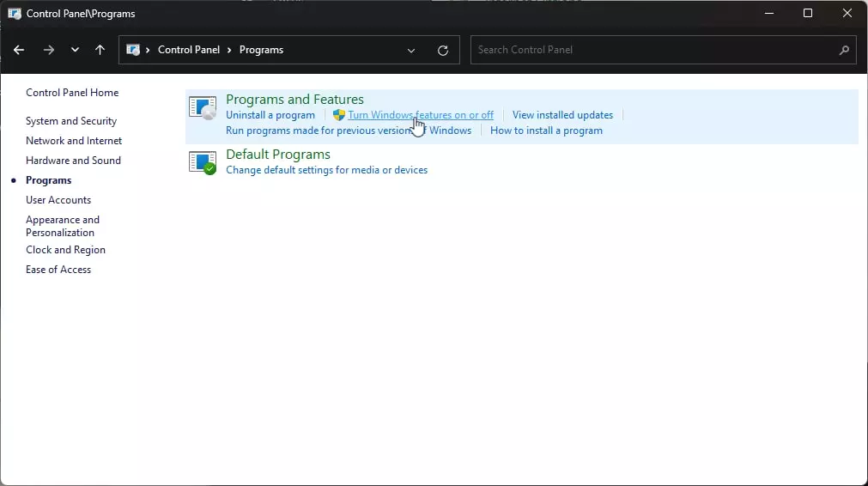Click Uninstall a program
The height and width of the screenshot is (486, 868).
(x=270, y=115)
